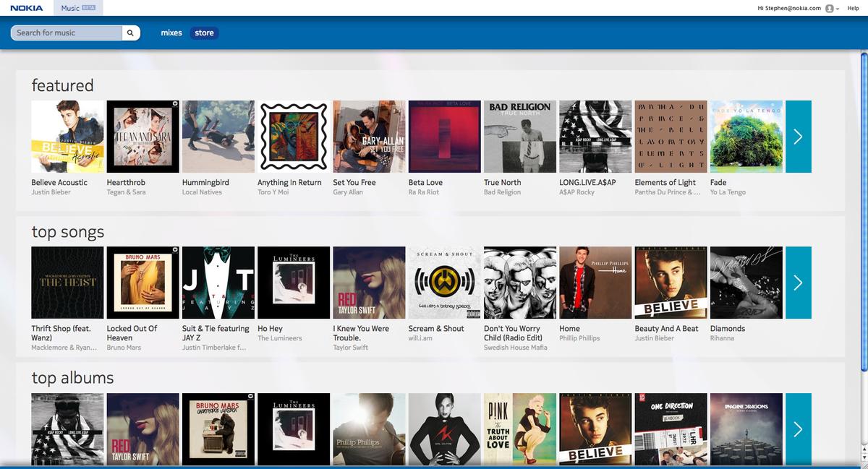Open the 'True North' title link
868x469 pixels.
pyautogui.click(x=503, y=183)
